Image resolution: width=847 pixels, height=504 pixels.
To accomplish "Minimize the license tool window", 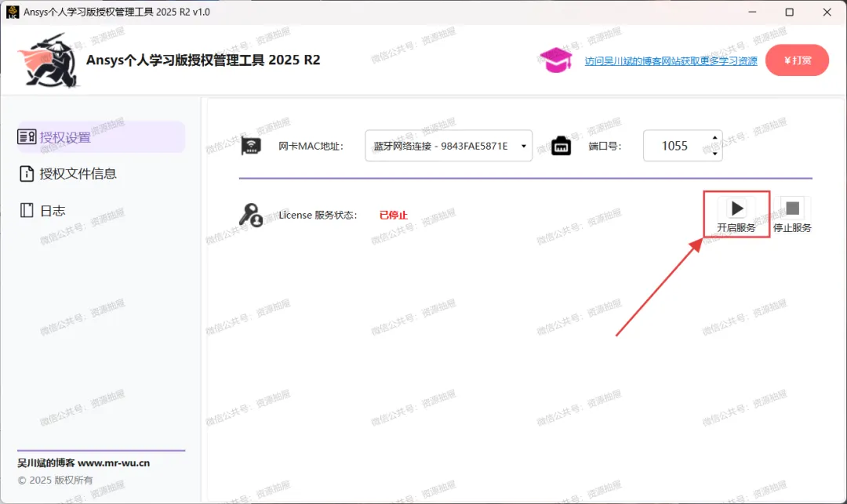I will click(752, 12).
